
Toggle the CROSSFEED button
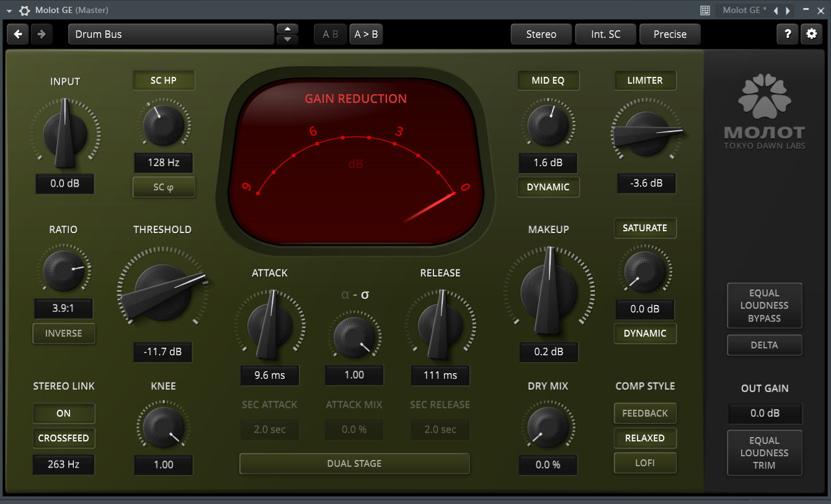[x=64, y=438]
